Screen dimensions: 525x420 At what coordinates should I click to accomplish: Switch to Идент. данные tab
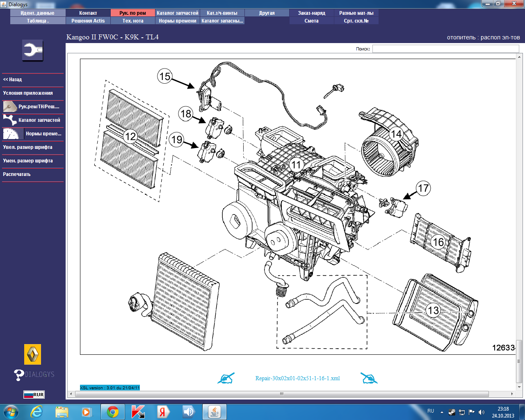37,13
